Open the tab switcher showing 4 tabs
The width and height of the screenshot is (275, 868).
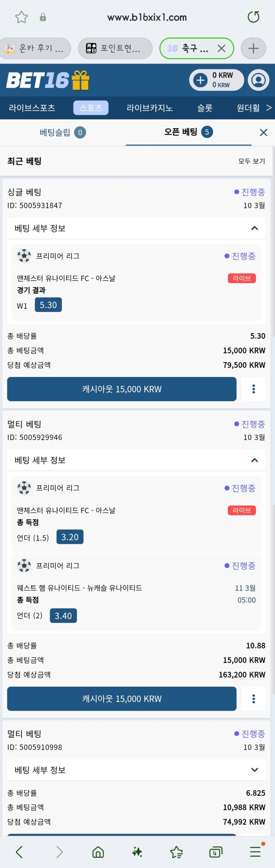[215, 852]
